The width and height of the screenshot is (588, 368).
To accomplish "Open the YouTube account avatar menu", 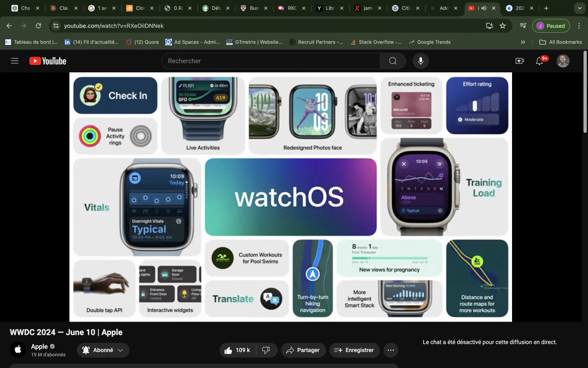I will (x=563, y=61).
